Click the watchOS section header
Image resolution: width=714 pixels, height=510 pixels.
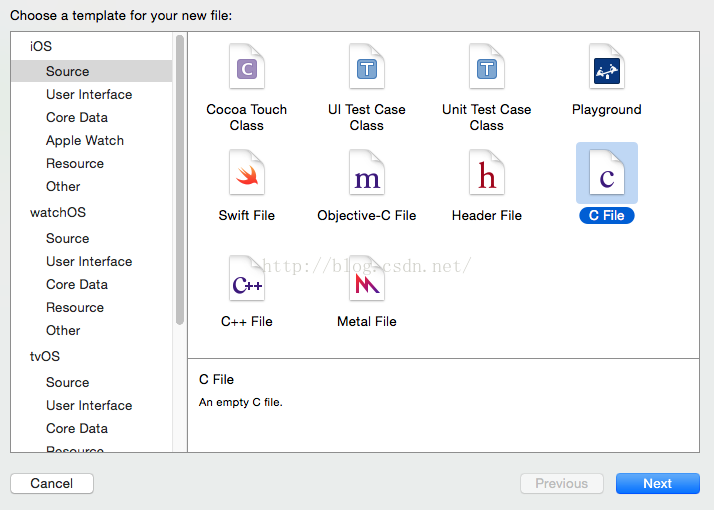[x=58, y=212]
